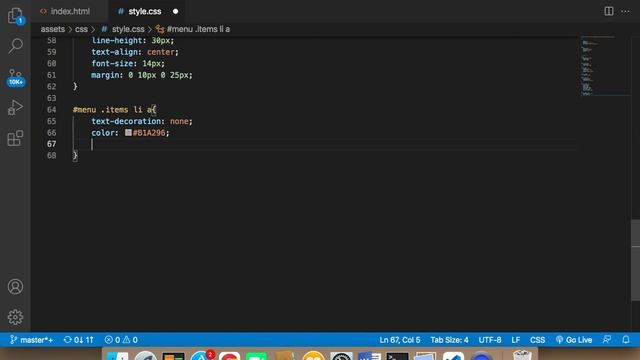Split the editor to the right
Screen dimensions: 640x360
coord(609,11)
